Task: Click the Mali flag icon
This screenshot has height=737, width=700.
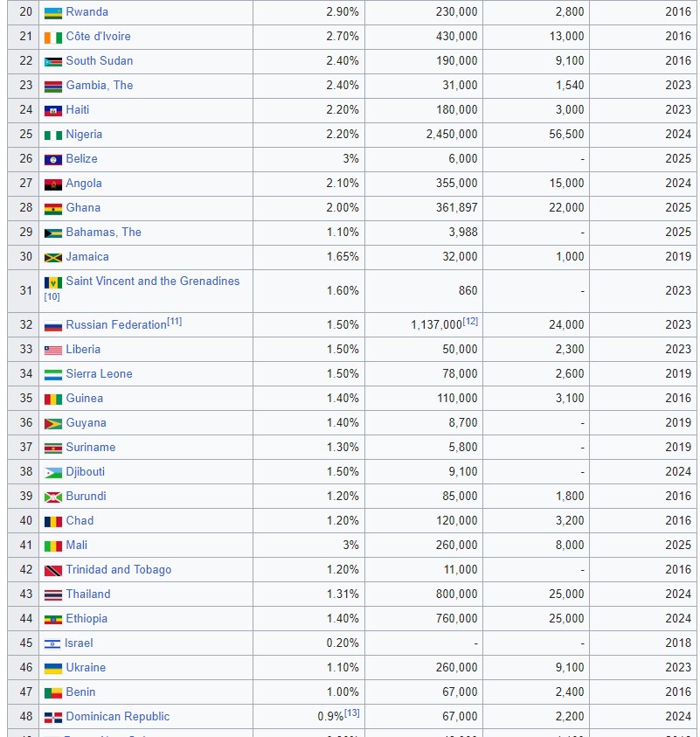Action: 53,546
